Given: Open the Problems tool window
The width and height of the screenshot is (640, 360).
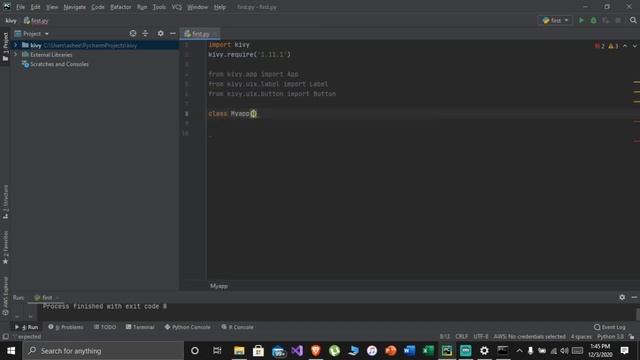Looking at the screenshot, I should (65, 327).
